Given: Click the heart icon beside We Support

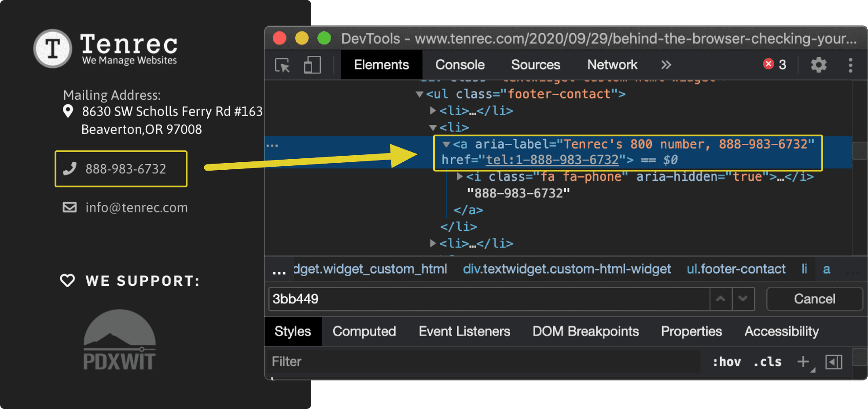Looking at the screenshot, I should tap(67, 281).
